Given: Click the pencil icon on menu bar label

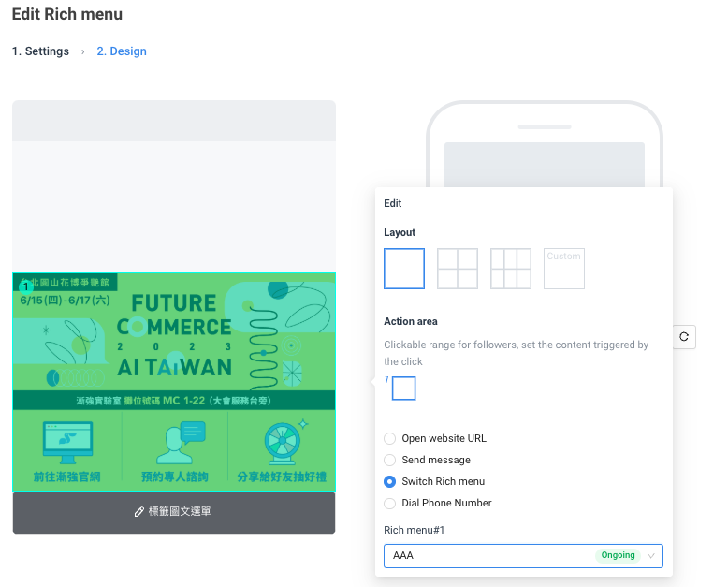Looking at the screenshot, I should (138, 512).
